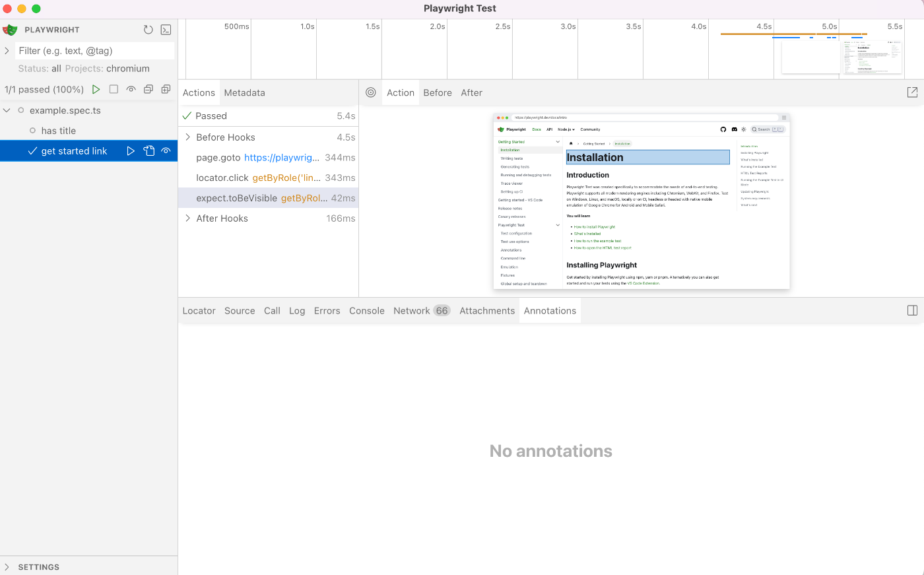The width and height of the screenshot is (924, 575).
Task: Open source for get started link test
Action: 149,151
